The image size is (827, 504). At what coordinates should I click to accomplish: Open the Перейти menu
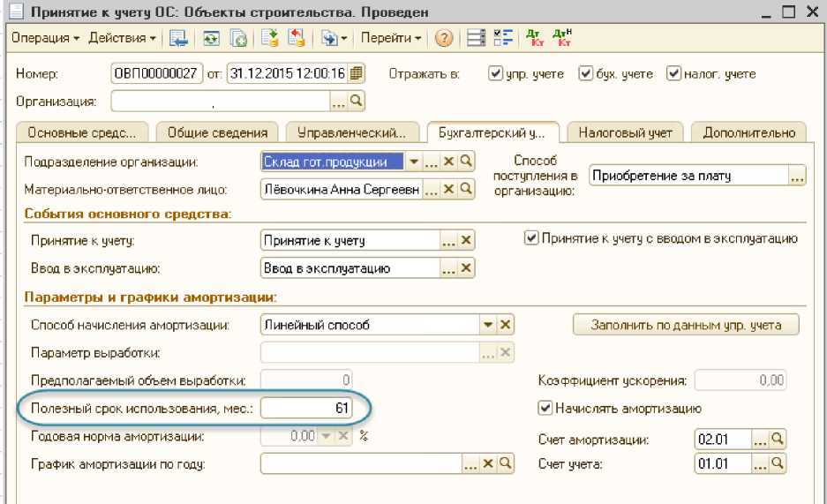click(x=391, y=38)
